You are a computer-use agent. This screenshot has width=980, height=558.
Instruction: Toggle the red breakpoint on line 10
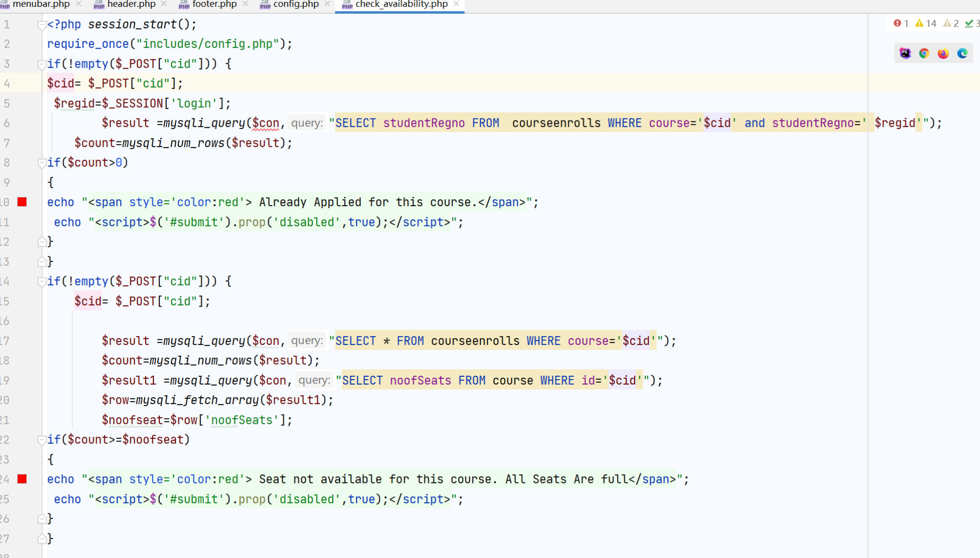(22, 202)
